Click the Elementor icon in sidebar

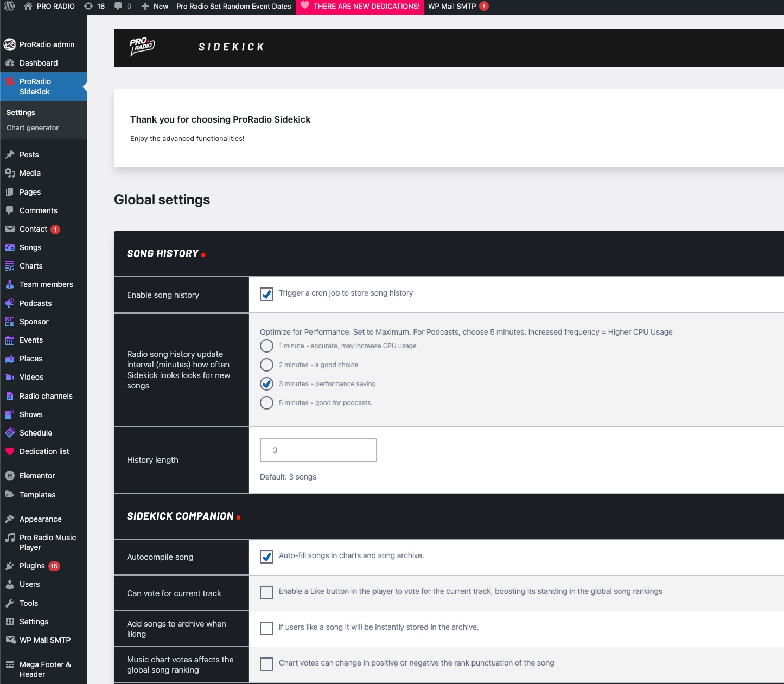point(10,476)
